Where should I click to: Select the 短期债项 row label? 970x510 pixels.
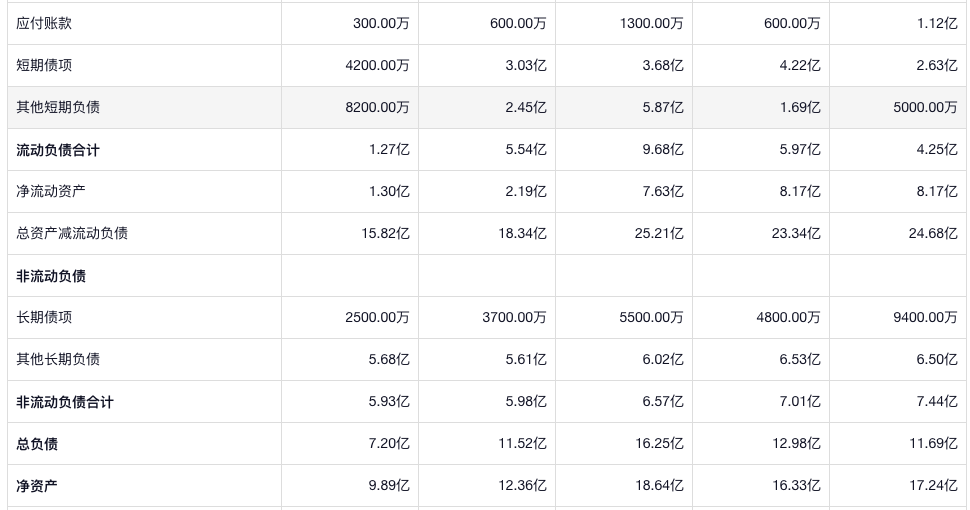click(44, 65)
